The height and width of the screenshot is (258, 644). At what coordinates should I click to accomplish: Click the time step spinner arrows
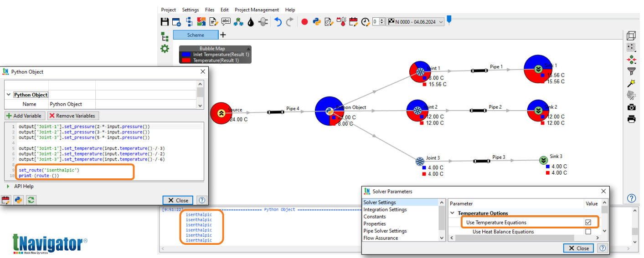point(382,21)
